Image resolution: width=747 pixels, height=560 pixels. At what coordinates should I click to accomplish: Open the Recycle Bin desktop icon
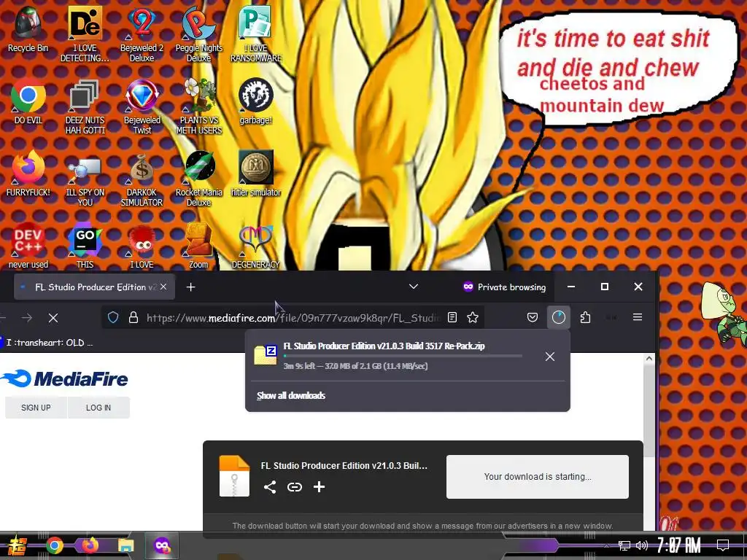click(28, 29)
